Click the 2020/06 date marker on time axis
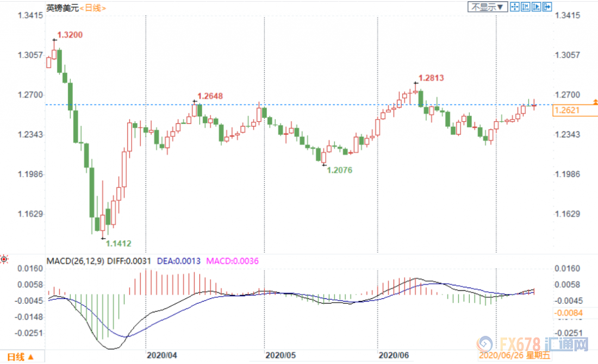 (x=394, y=354)
